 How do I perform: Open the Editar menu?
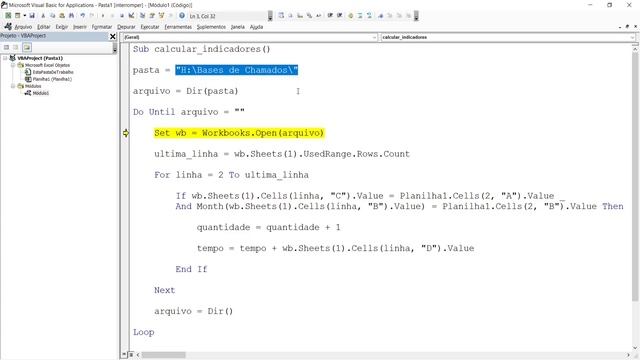pyautogui.click(x=43, y=27)
